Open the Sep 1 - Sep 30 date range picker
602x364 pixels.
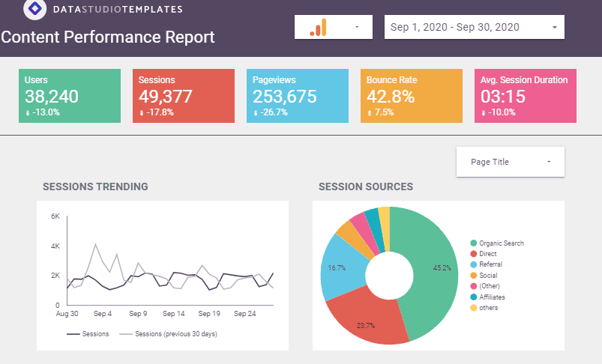click(x=474, y=27)
